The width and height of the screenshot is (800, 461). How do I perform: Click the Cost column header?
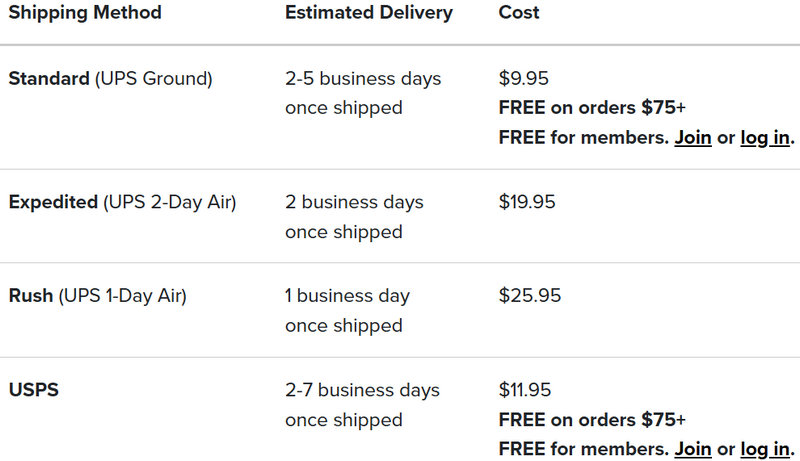click(519, 13)
